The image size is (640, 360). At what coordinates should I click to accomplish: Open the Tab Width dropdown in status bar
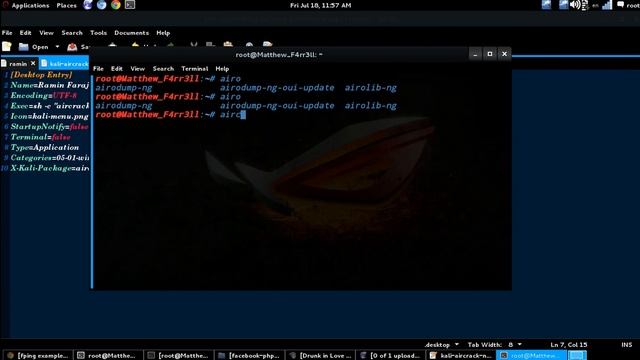click(495, 344)
